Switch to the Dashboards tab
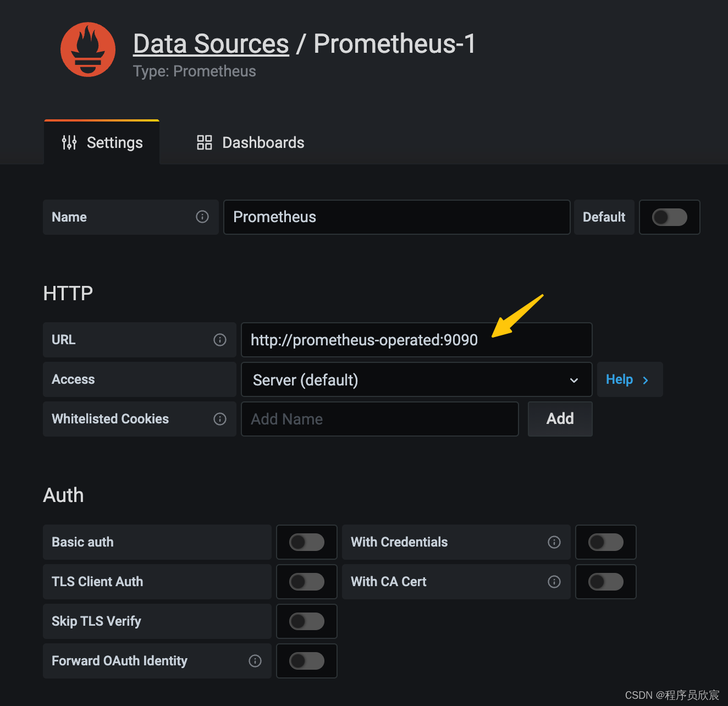This screenshot has width=728, height=706. tap(251, 142)
